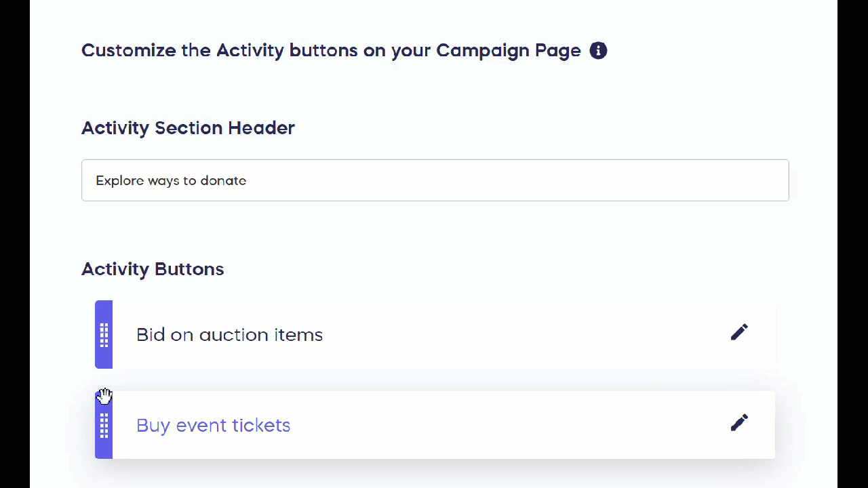Click pencil icon for Buy event tickets
Image resolution: width=868 pixels, height=488 pixels.
(x=739, y=423)
